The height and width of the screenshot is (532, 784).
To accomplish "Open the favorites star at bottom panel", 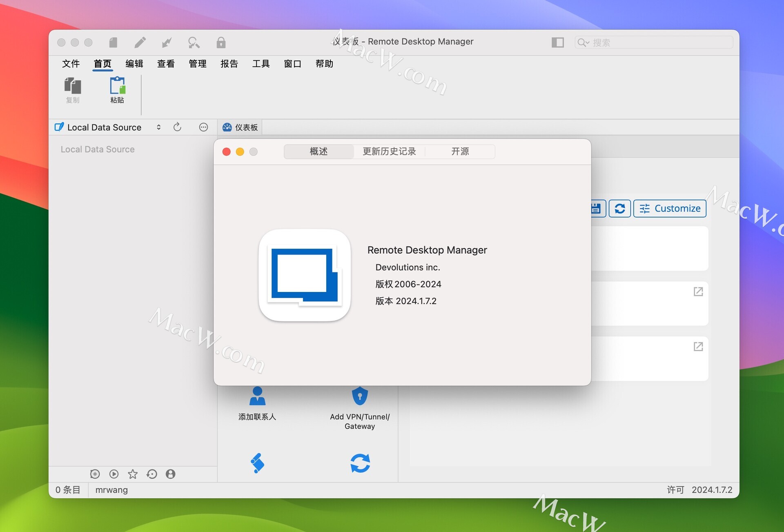I will point(133,474).
